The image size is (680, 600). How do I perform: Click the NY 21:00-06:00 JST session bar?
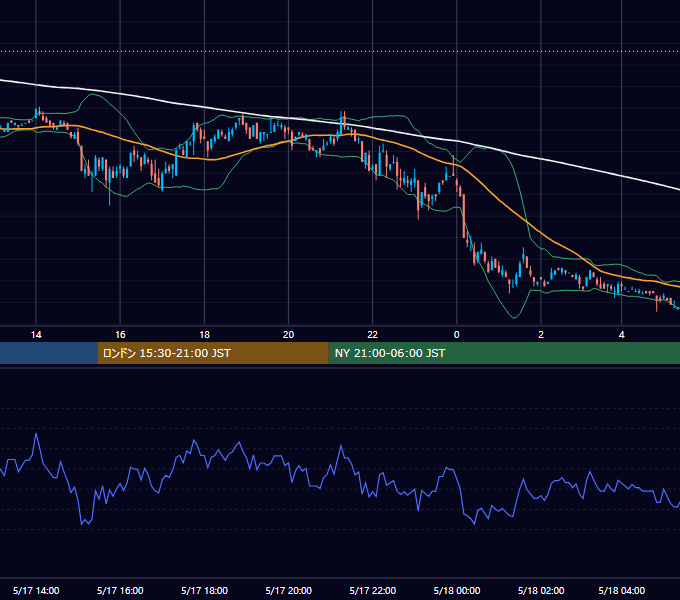tap(504, 353)
